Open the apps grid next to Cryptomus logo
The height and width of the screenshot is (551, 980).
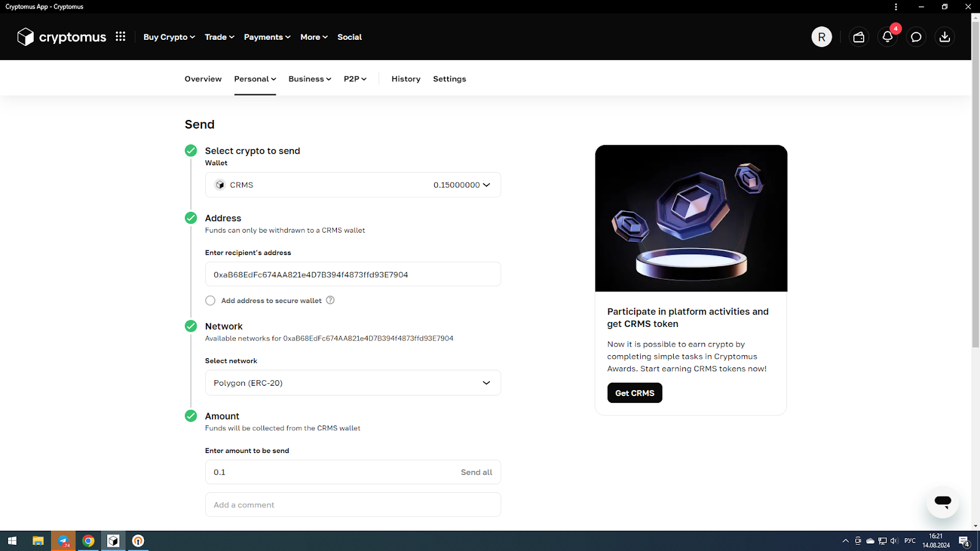(120, 37)
